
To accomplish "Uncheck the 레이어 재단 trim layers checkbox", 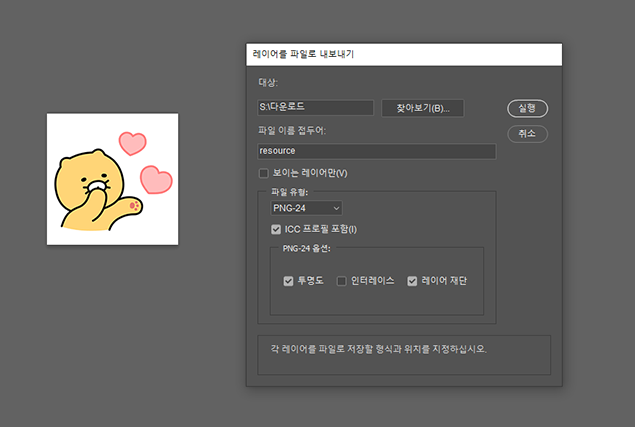I will (412, 281).
